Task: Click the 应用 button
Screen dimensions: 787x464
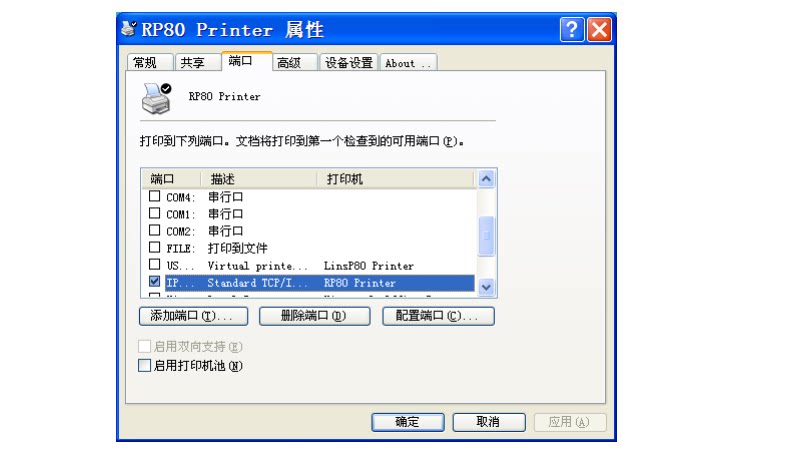Action: click(570, 422)
